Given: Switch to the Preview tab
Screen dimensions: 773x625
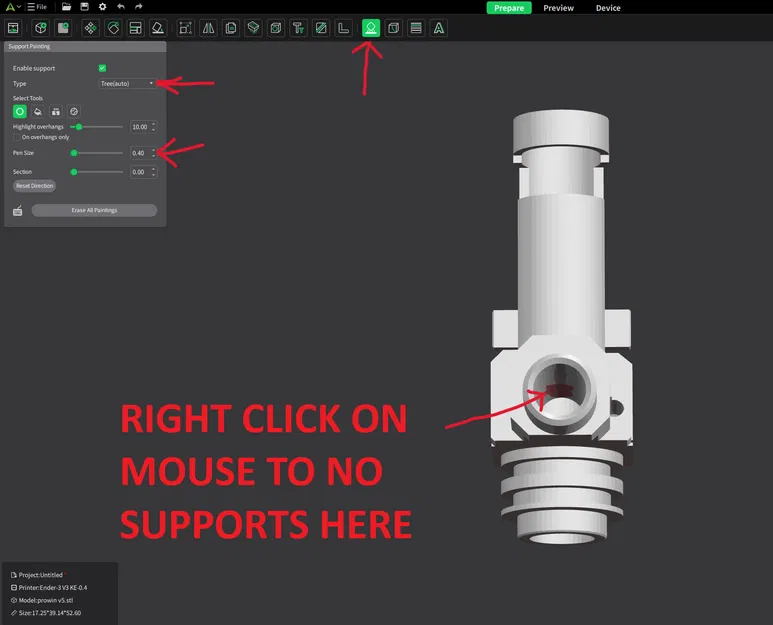Looking at the screenshot, I should click(x=558, y=8).
